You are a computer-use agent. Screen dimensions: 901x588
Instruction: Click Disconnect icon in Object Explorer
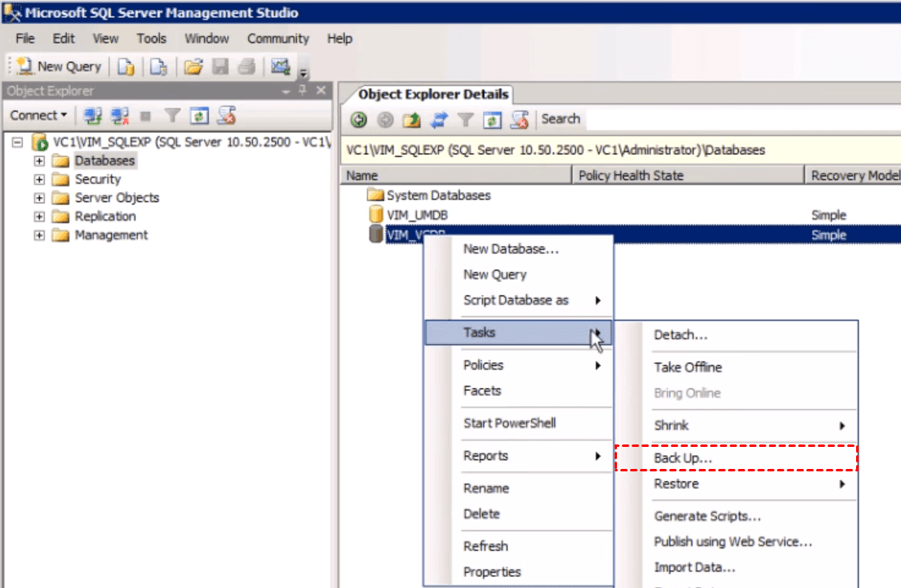point(119,116)
